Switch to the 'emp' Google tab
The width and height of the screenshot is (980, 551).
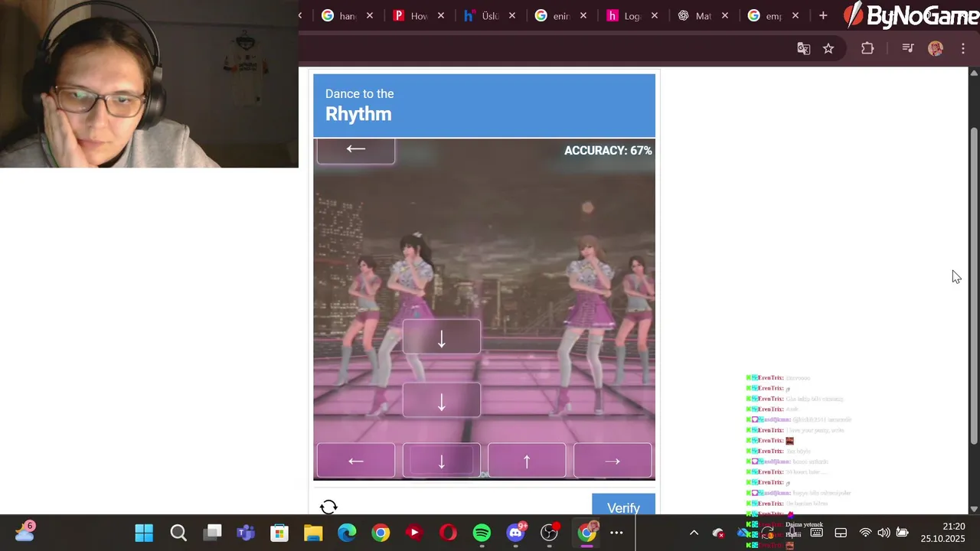766,15
